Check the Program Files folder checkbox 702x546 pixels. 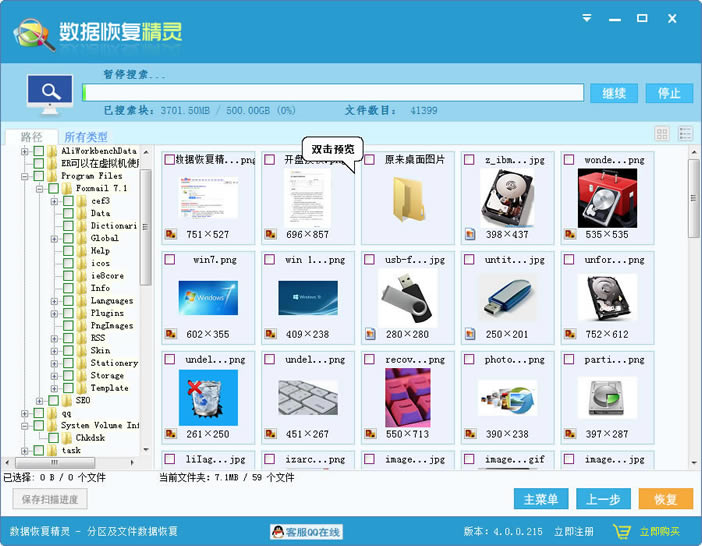click(x=39, y=176)
